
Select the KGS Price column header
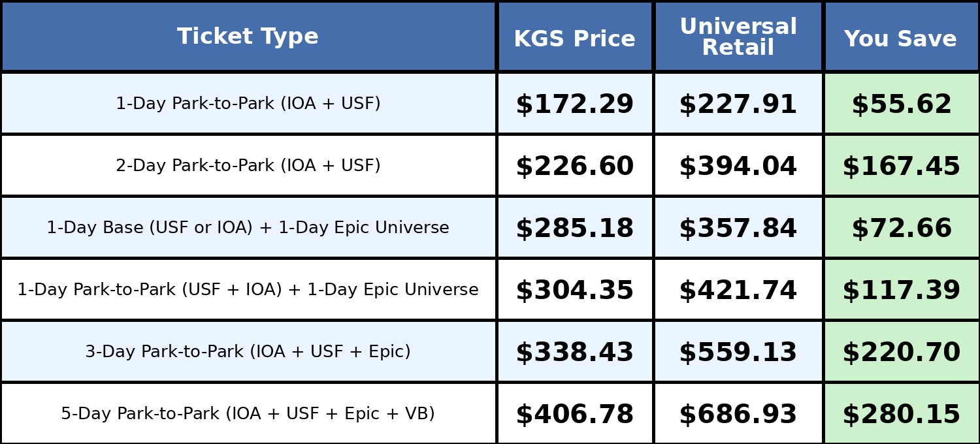574,39
